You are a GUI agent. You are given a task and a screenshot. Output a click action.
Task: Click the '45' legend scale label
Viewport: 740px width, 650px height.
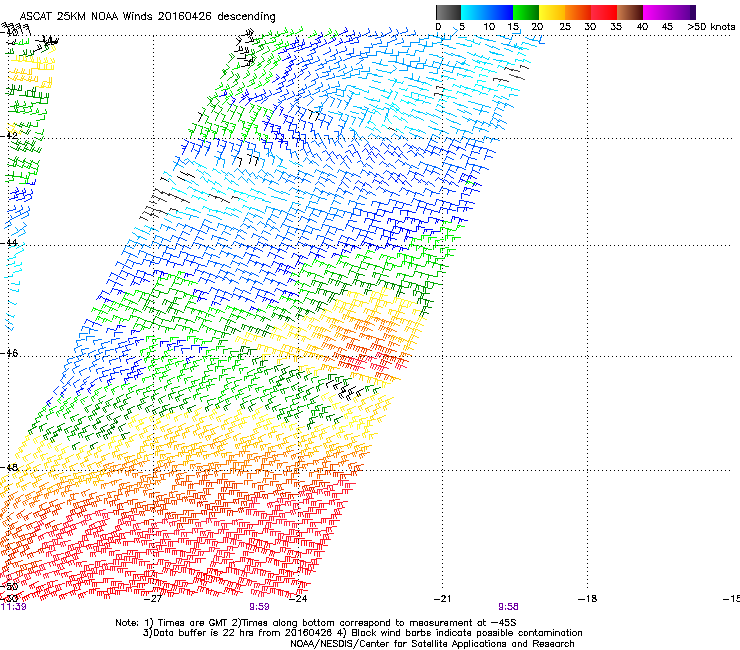[667, 27]
